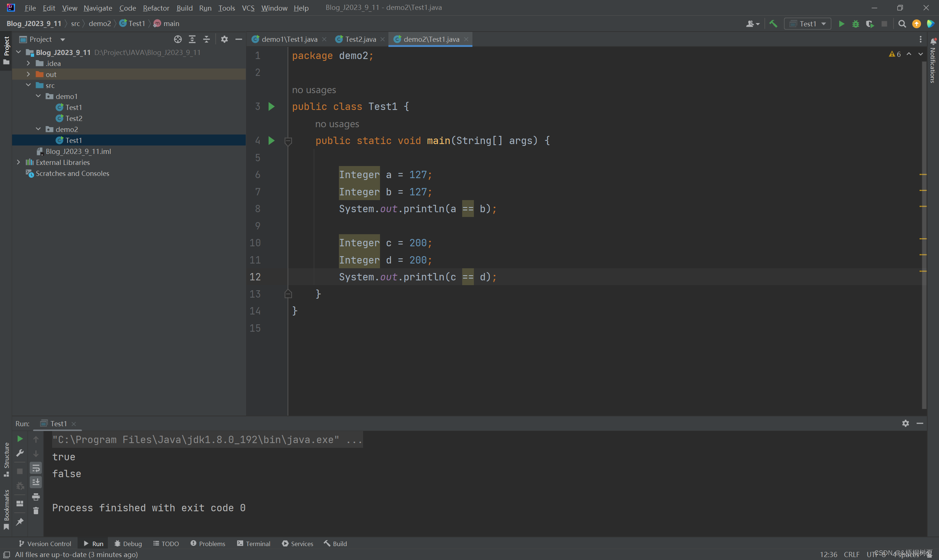Click the src breadcrumb
Screen dimensions: 939x560
click(x=75, y=23)
